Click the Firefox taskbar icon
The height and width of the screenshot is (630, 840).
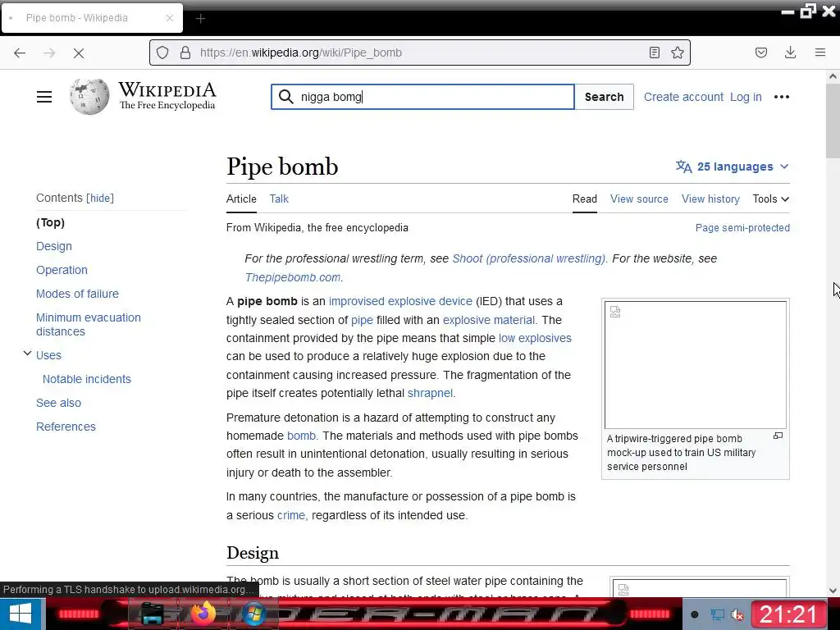[203, 614]
